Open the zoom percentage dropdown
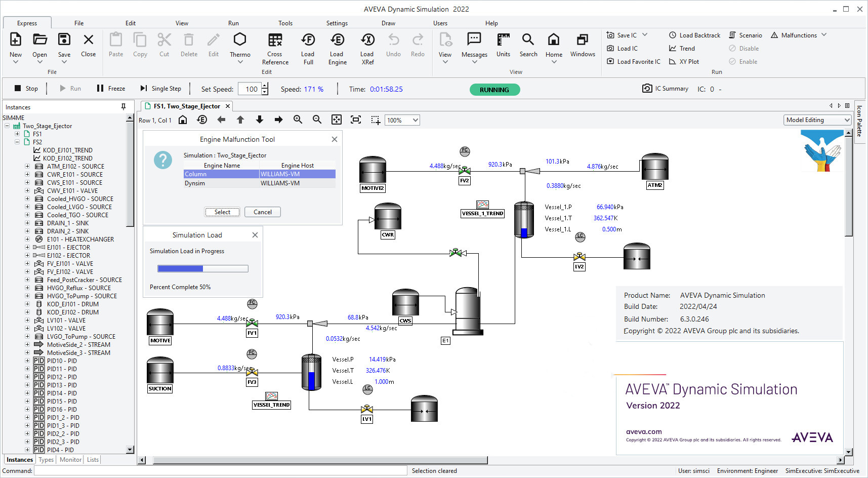This screenshot has width=868, height=478. click(x=415, y=120)
